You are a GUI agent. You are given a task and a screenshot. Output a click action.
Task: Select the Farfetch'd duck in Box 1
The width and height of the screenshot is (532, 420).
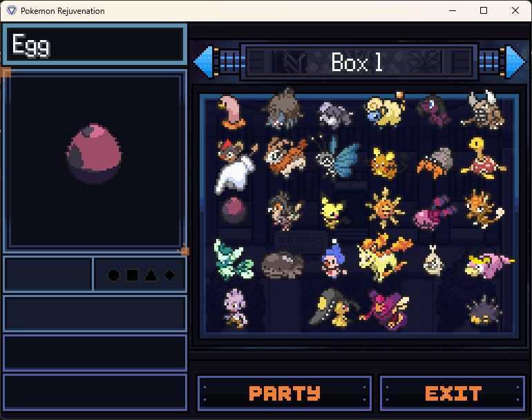(232, 113)
